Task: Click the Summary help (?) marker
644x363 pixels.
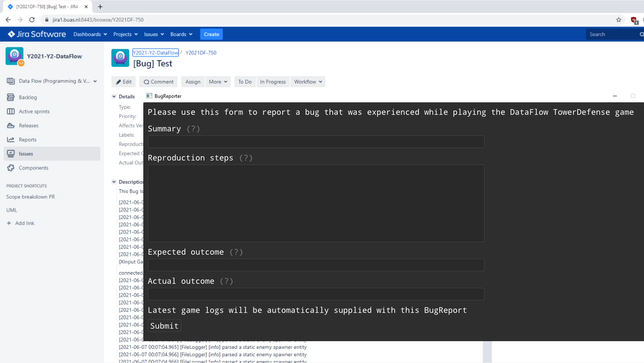Action: coord(193,129)
